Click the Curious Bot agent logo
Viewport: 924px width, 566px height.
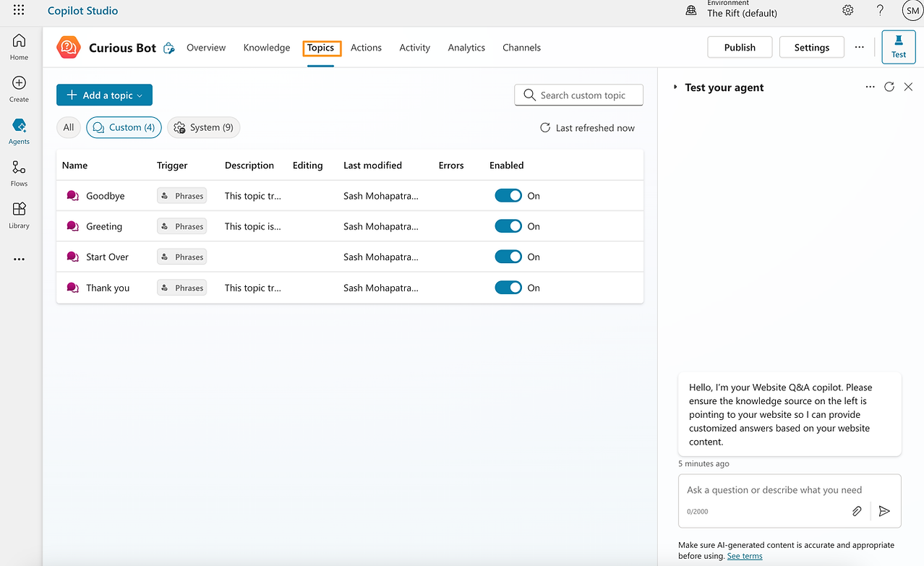click(x=69, y=48)
